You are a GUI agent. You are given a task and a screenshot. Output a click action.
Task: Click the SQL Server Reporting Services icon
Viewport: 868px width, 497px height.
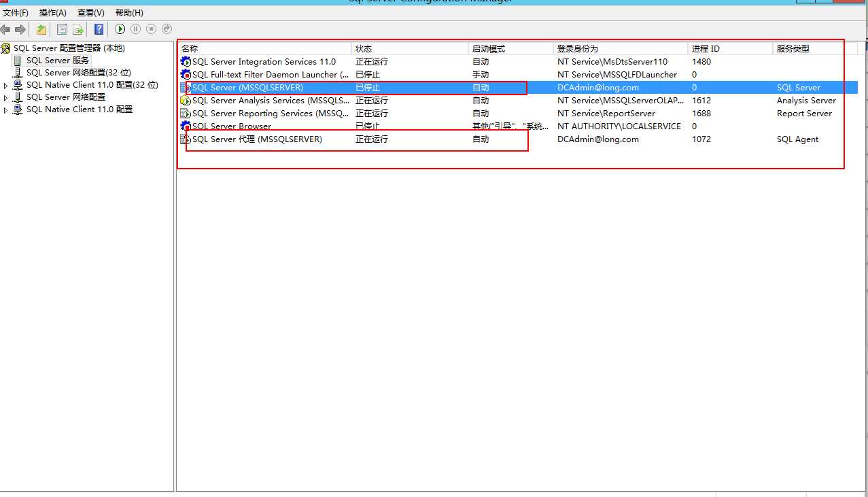[x=186, y=114]
